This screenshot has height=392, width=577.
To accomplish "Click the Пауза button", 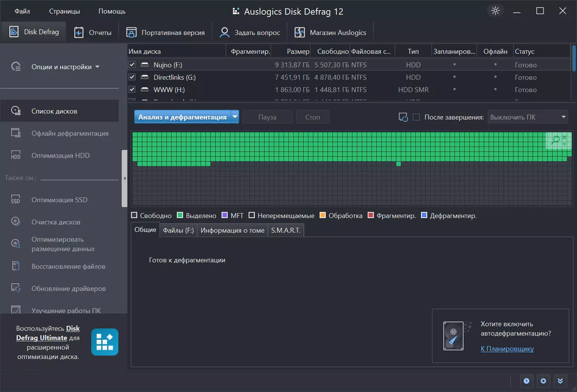I will [267, 117].
